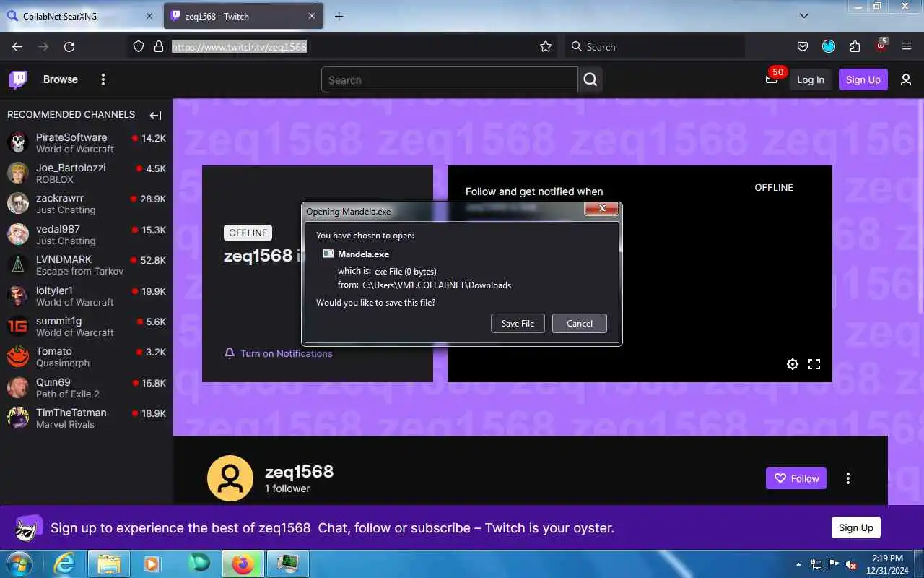Open Firefox tracking protection shield
The width and height of the screenshot is (924, 578).
tap(139, 46)
